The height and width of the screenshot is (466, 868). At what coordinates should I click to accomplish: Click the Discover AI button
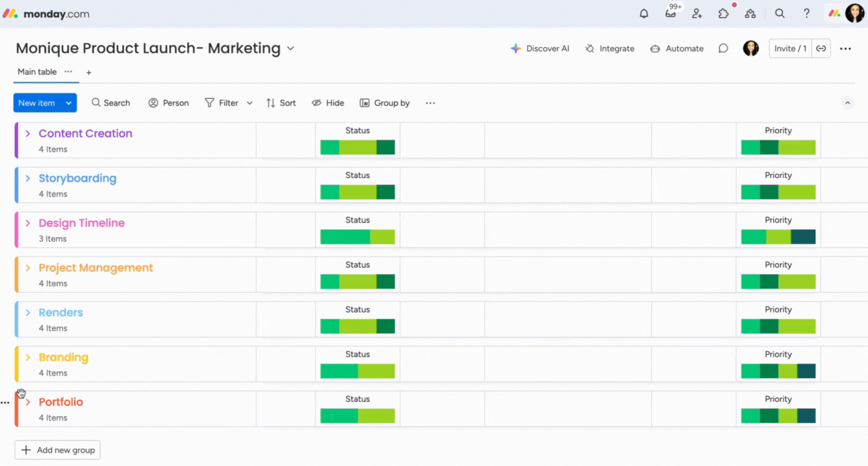(x=540, y=48)
